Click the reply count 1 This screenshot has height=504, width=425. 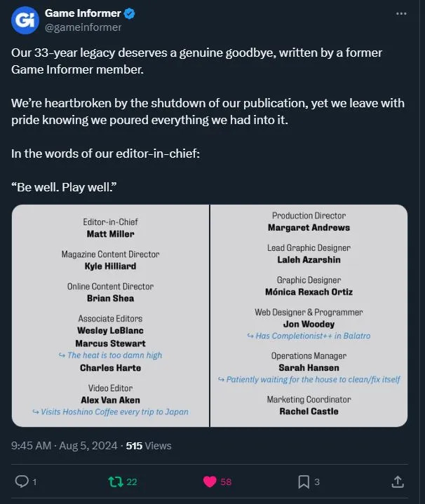point(35,482)
